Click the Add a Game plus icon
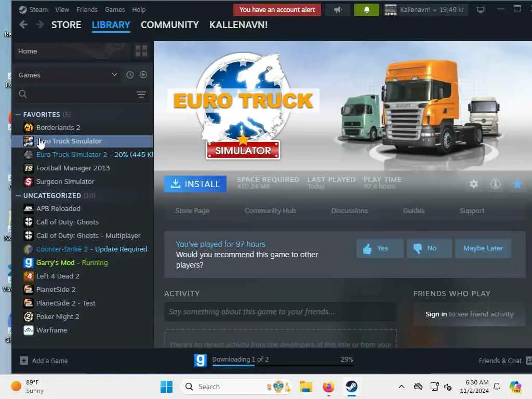This screenshot has width=532, height=399. [x=24, y=361]
